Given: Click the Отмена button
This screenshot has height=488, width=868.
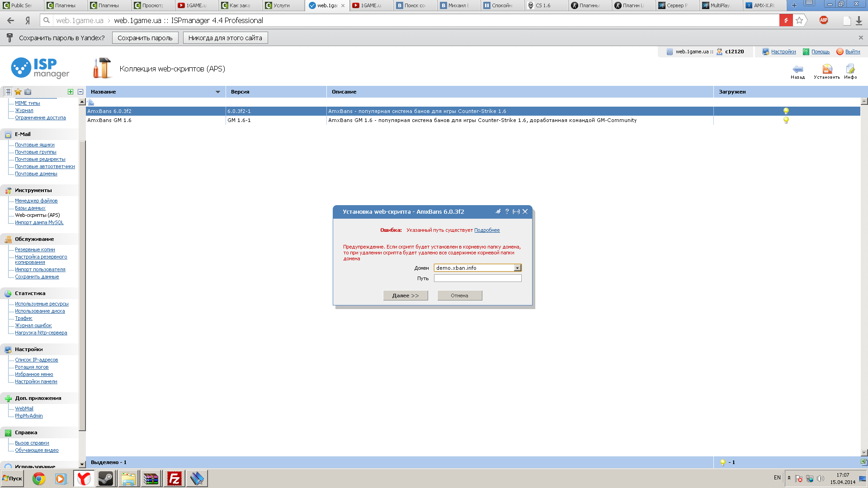Looking at the screenshot, I should tap(459, 296).
